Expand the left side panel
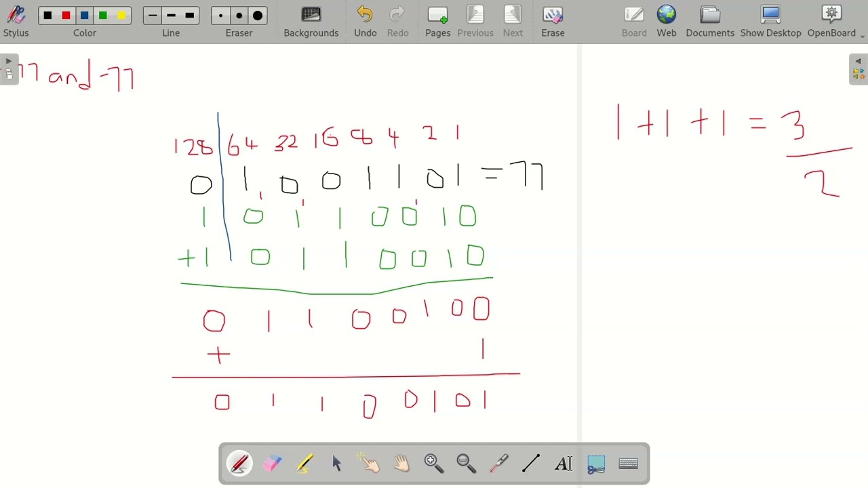Viewport: 868px width, 488px height. click(x=9, y=69)
